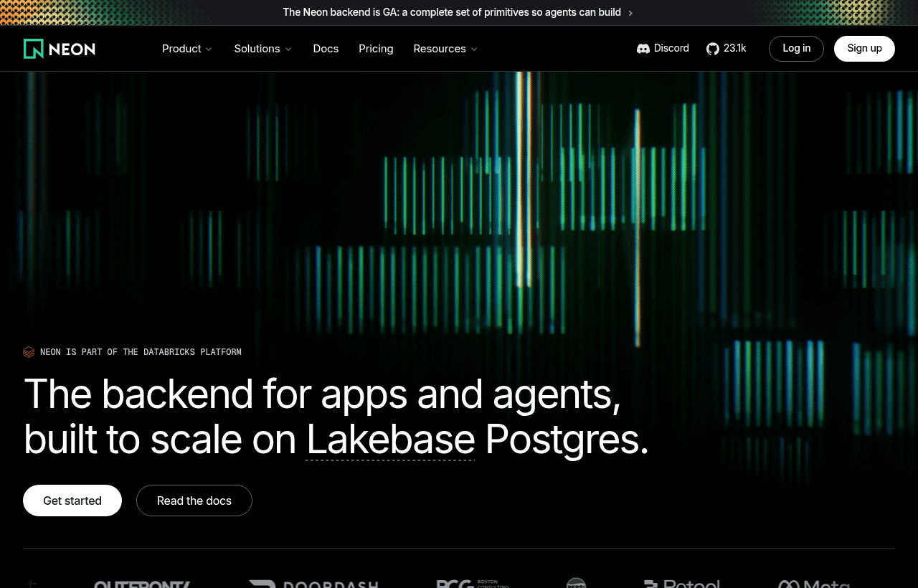Go to the Pricing page
918x588 pixels.
376,49
